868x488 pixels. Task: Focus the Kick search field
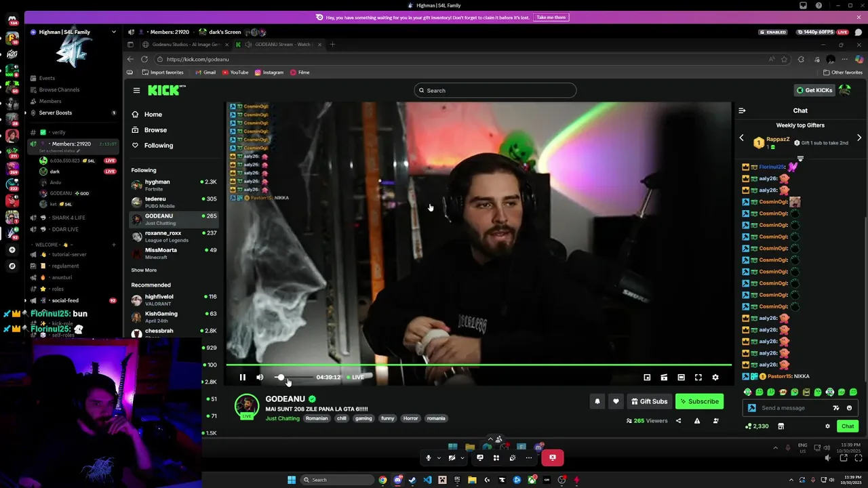(495, 90)
